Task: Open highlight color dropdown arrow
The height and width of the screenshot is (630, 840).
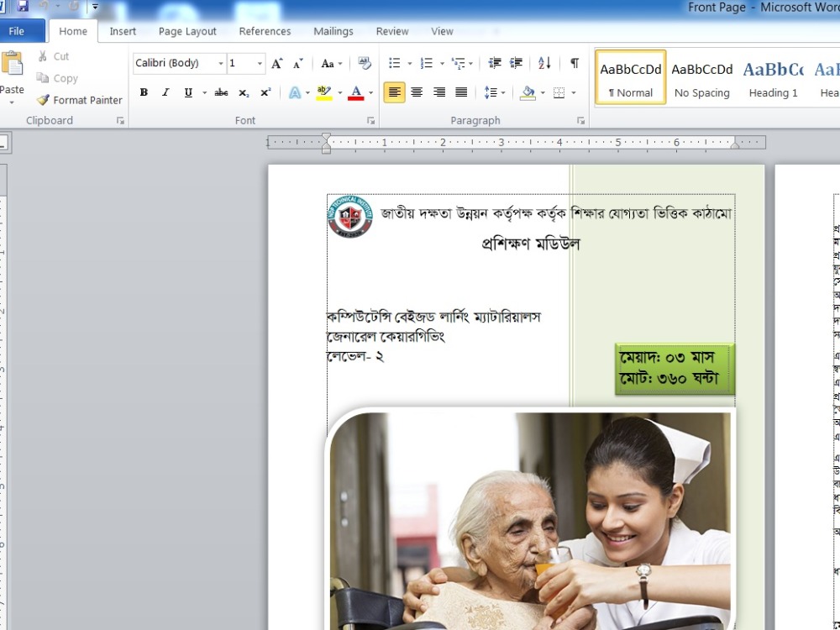Action: coord(339,92)
